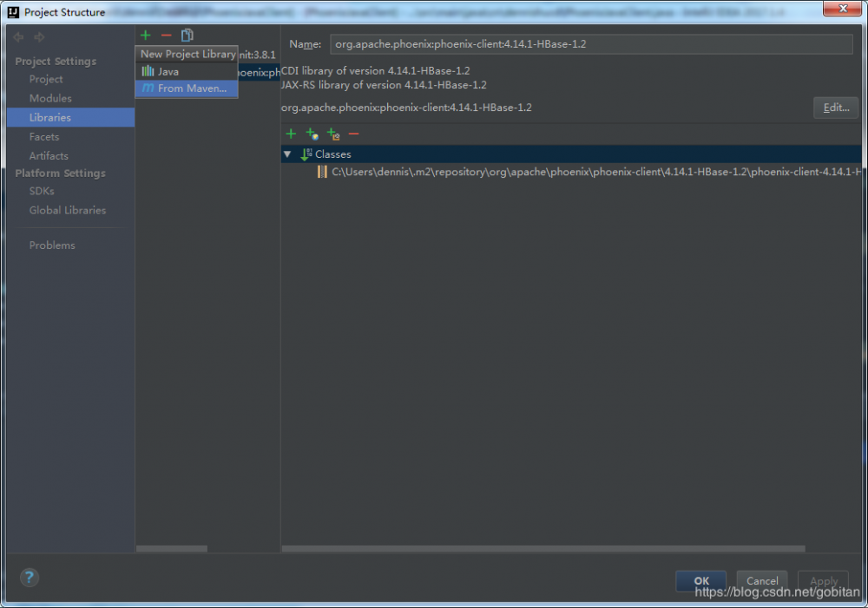The image size is (868, 608).
Task: Click the Apply button
Action: point(823,580)
